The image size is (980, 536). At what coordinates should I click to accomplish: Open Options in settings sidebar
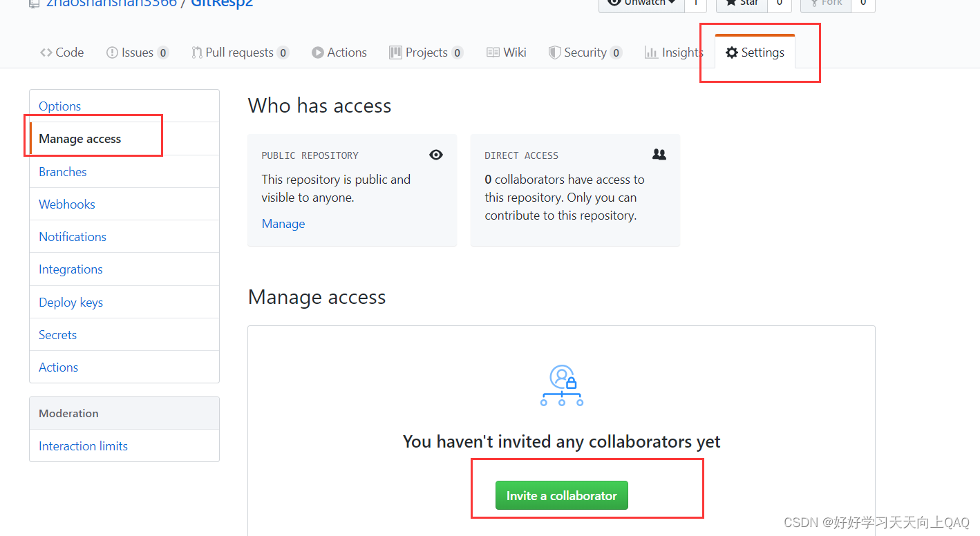coord(124,106)
